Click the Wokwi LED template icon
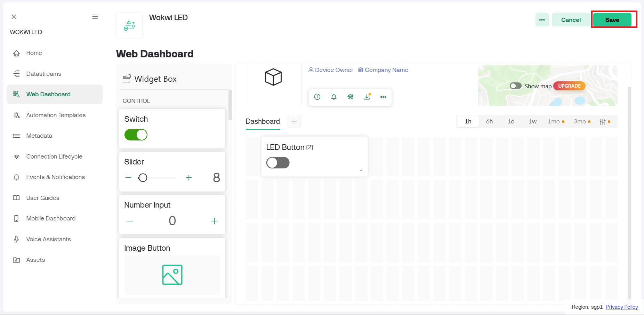 coord(129,26)
